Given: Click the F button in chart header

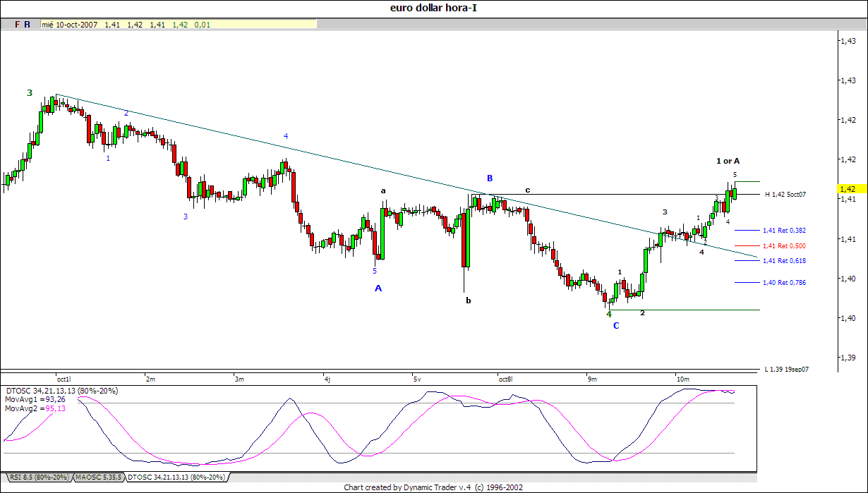Looking at the screenshot, I should click(x=18, y=24).
